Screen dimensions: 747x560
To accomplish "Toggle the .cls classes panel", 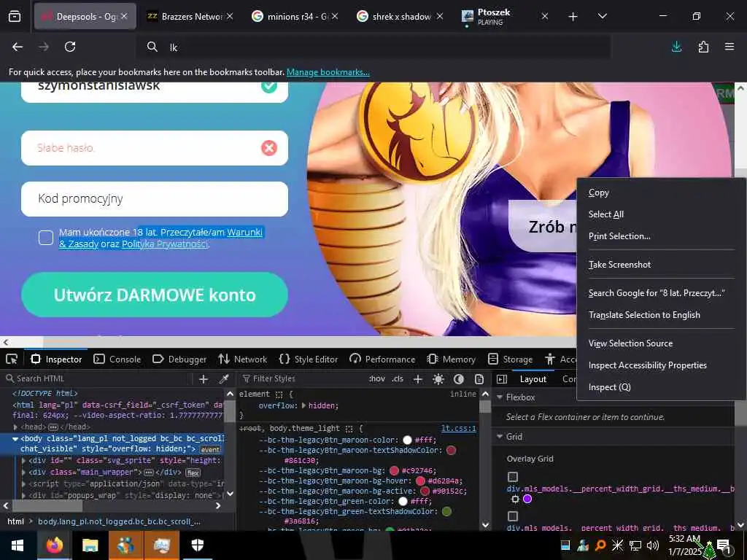I will 398,379.
